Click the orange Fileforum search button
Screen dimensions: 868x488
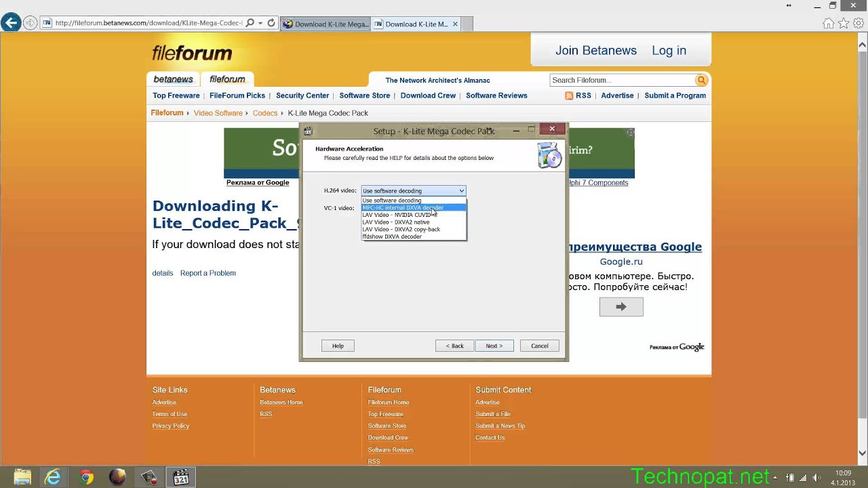(701, 80)
